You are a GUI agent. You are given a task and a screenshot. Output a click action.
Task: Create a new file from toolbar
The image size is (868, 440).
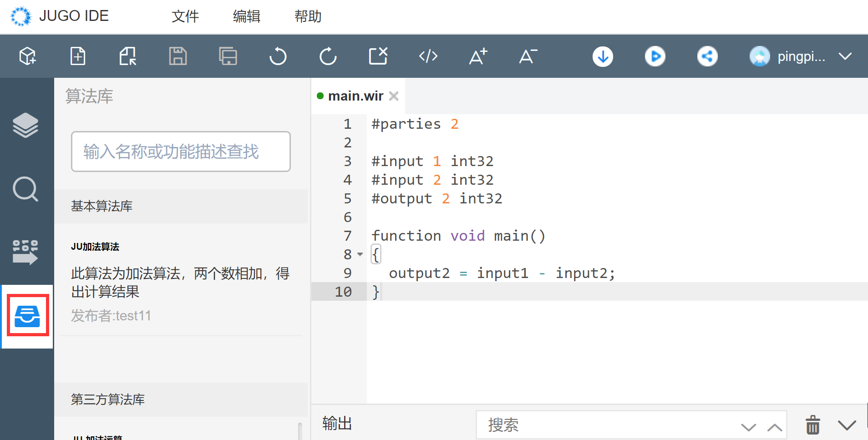click(x=78, y=56)
